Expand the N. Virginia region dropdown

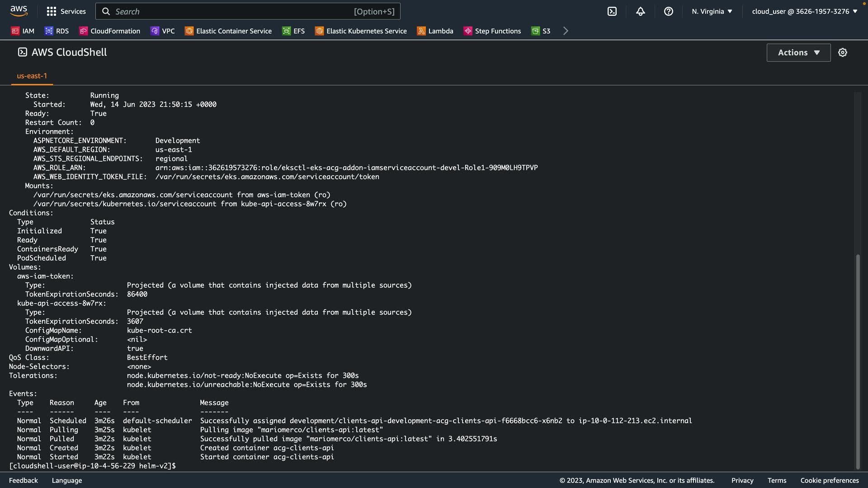[x=712, y=11]
